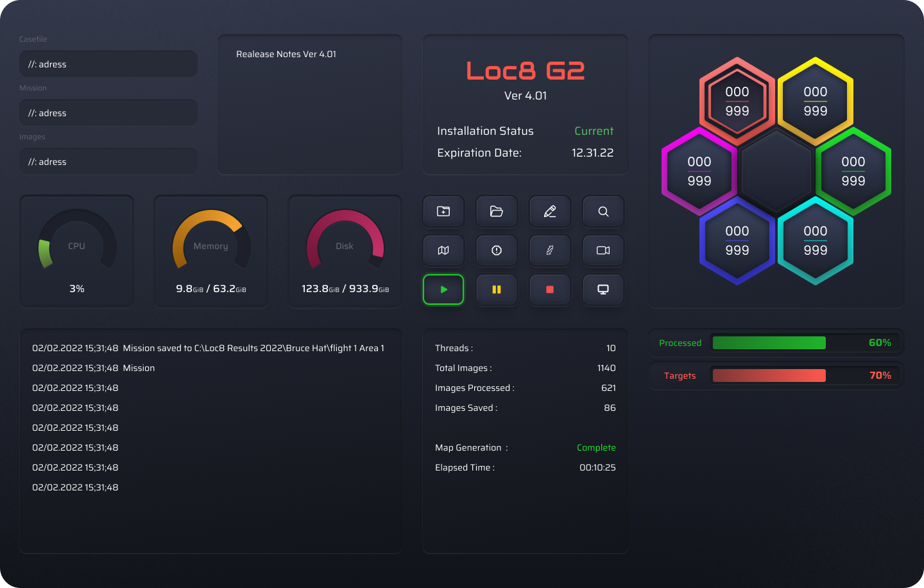924x588 pixels.
Task: Click the green Processed progress bar
Action: point(769,343)
